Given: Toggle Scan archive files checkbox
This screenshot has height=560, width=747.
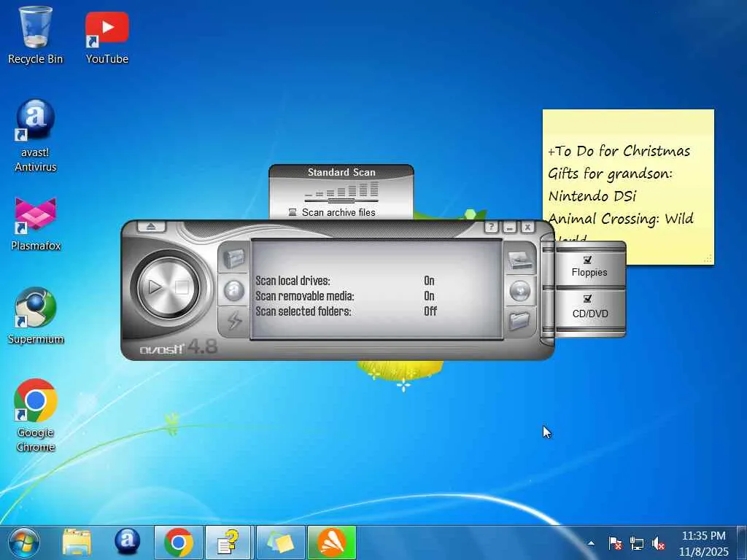Looking at the screenshot, I should tap(293, 212).
